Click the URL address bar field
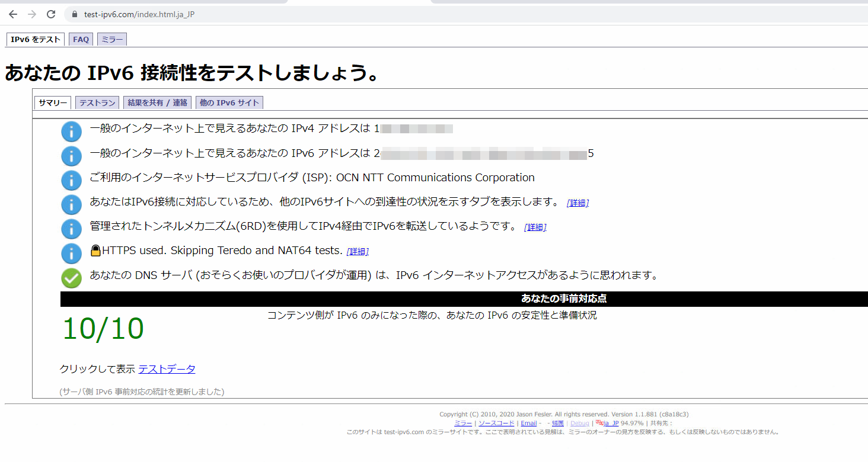The width and height of the screenshot is (868, 462). point(415,14)
